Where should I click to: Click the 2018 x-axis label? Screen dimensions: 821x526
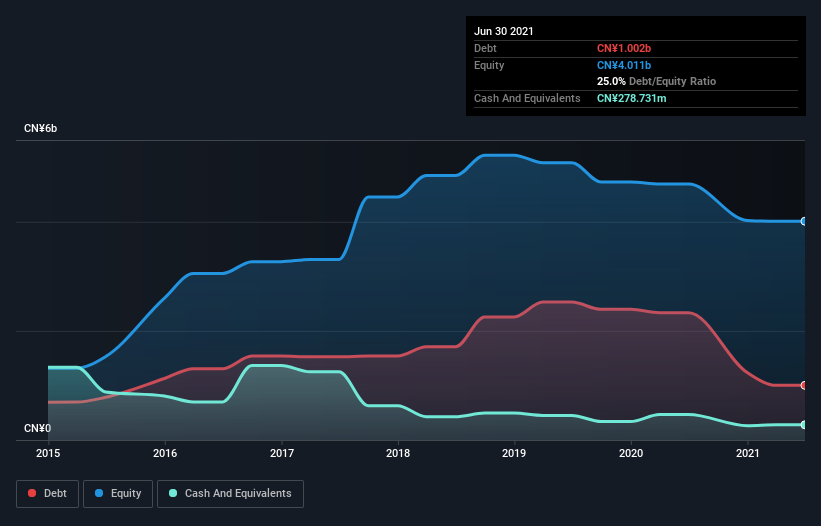coord(398,453)
